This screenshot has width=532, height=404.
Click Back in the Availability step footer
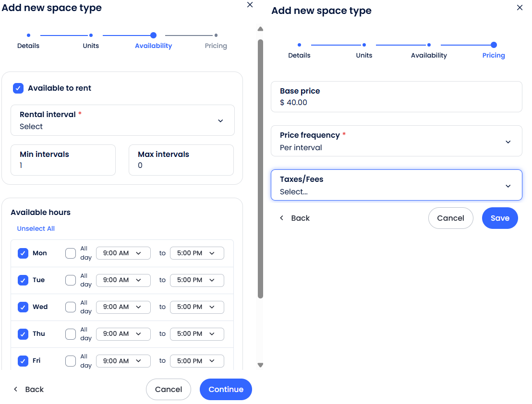coord(29,389)
